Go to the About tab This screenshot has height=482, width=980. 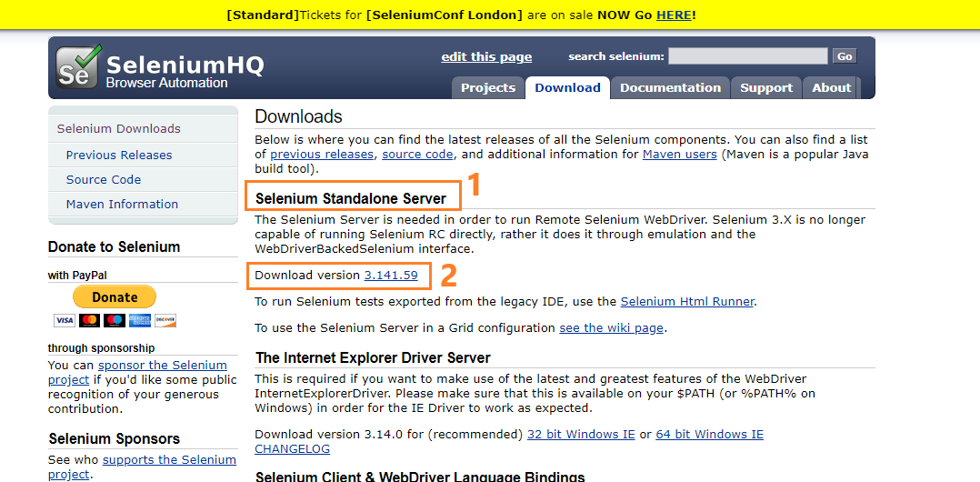point(832,88)
